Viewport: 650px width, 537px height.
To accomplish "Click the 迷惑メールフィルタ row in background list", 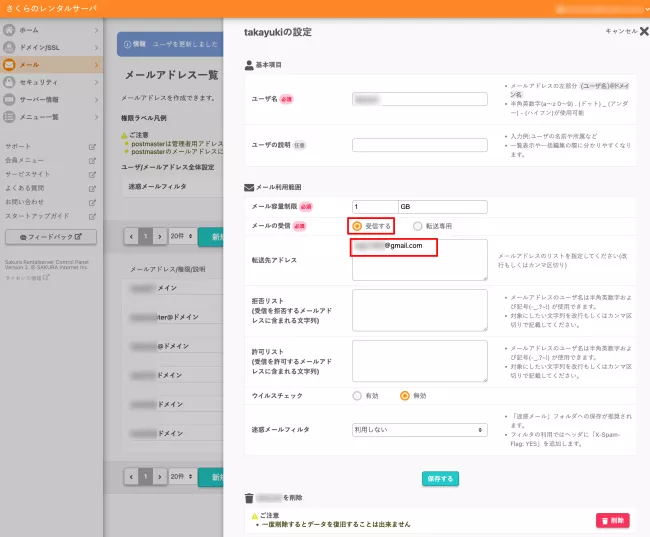I will (173, 187).
